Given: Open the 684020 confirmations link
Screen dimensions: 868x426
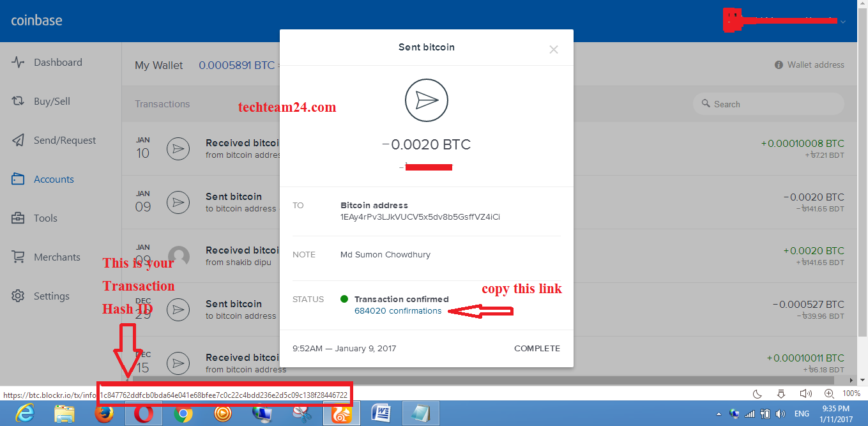Looking at the screenshot, I should tap(398, 311).
